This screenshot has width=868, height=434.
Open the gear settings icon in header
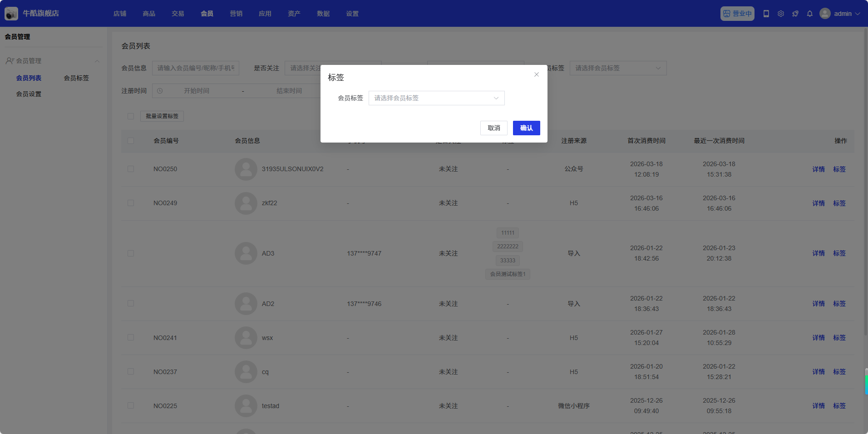coord(781,14)
